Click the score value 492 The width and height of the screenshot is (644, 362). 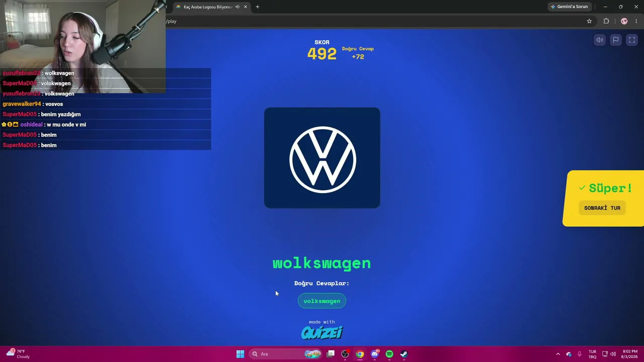pyautogui.click(x=322, y=54)
